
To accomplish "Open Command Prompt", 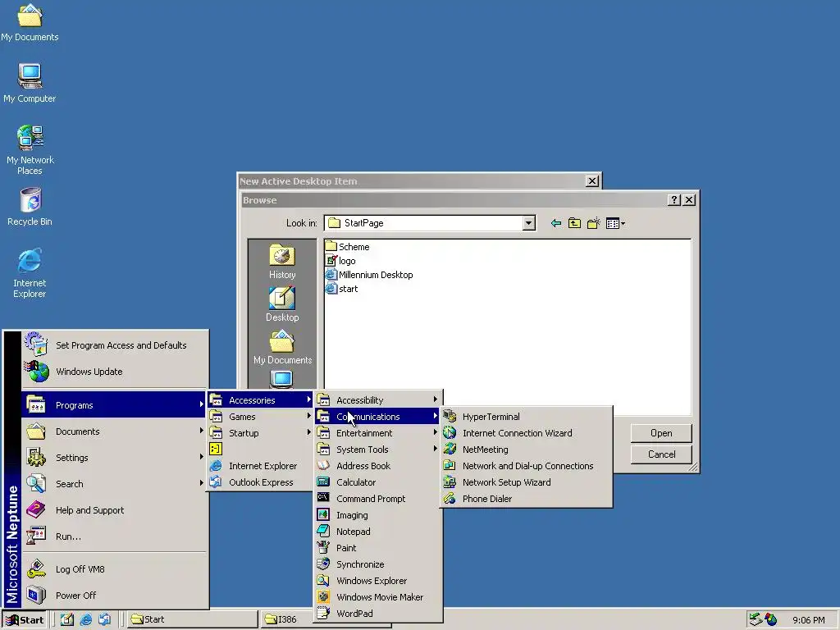I will [377, 499].
